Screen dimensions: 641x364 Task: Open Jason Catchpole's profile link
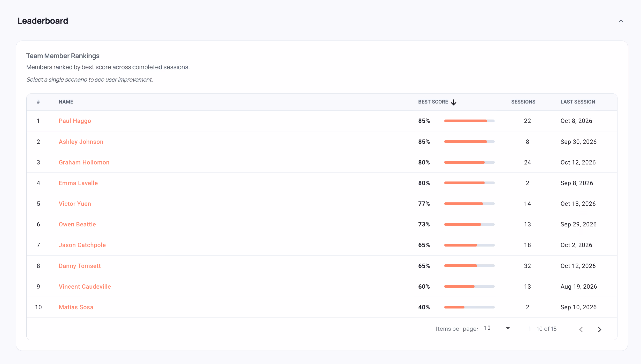(82, 245)
